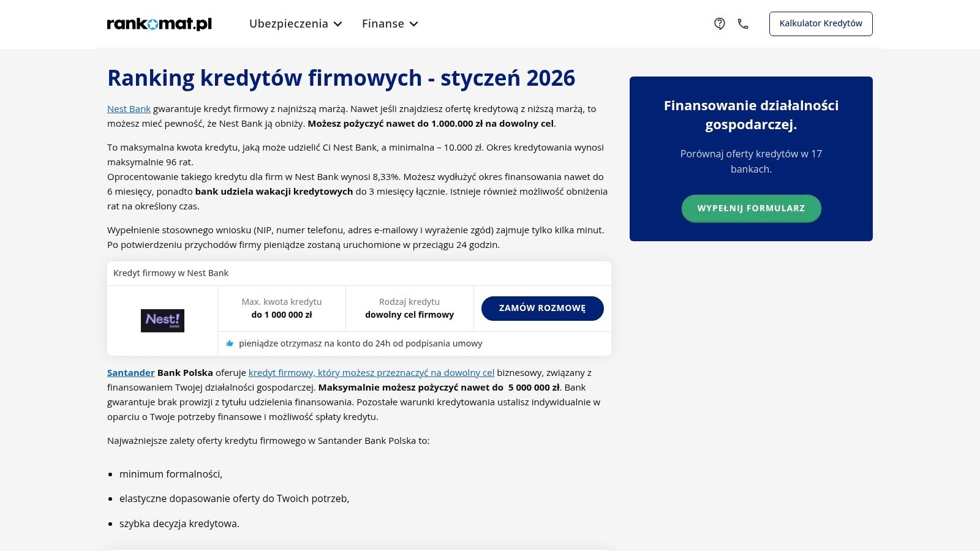Screen dimensions: 980x551
Task: Follow the Santander link
Action: pyautogui.click(x=131, y=373)
